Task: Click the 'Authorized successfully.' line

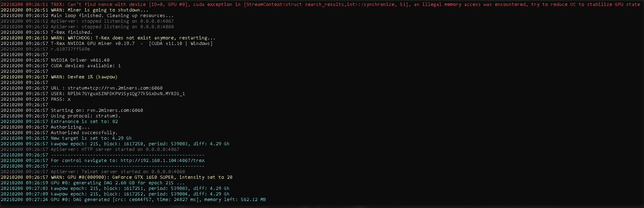Action: click(x=59, y=133)
